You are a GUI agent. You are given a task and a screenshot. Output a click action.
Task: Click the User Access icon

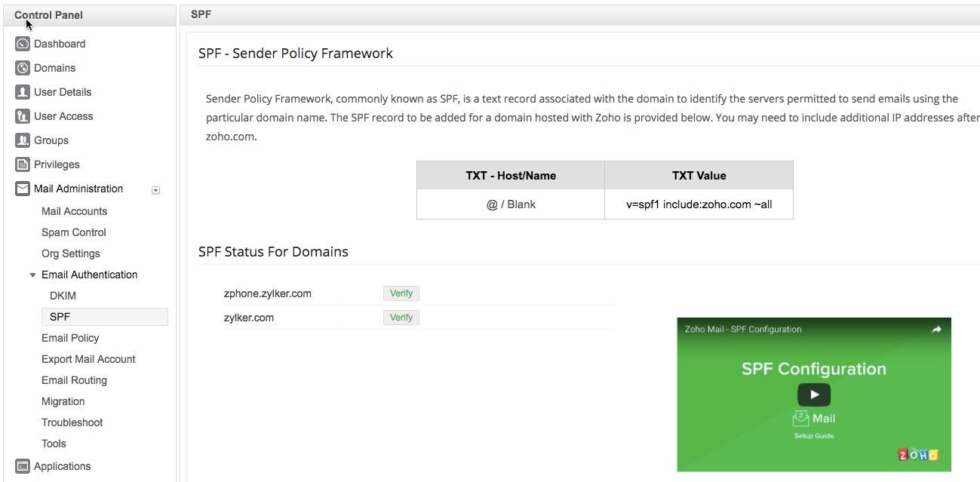click(23, 116)
